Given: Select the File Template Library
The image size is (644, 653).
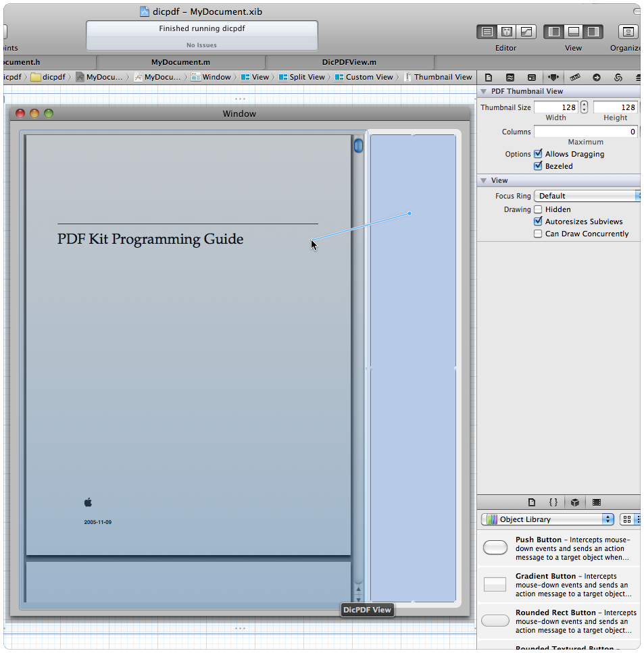Looking at the screenshot, I should tap(532, 502).
